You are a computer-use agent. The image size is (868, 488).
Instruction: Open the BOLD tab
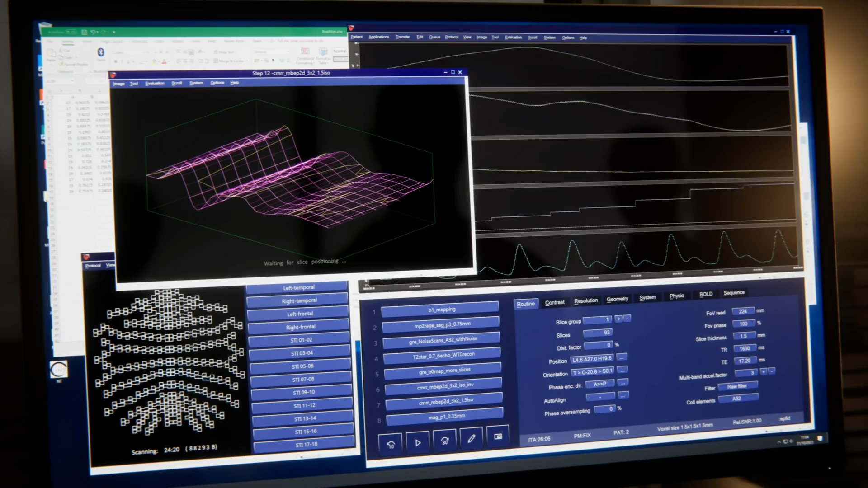(706, 294)
